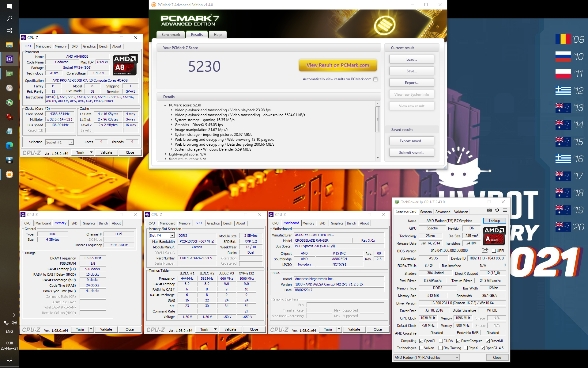Toggle the Ray Tracing checkbox
The width and height of the screenshot is (588, 368).
pyautogui.click(x=441, y=348)
